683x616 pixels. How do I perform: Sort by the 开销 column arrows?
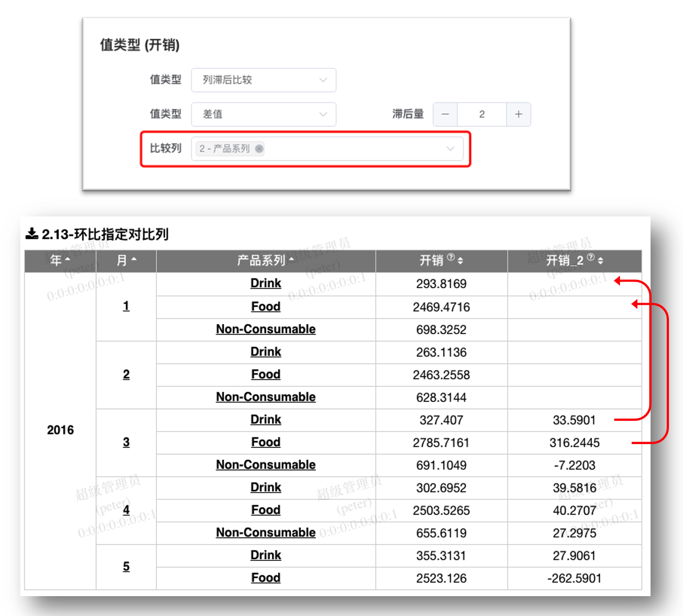coord(460,261)
